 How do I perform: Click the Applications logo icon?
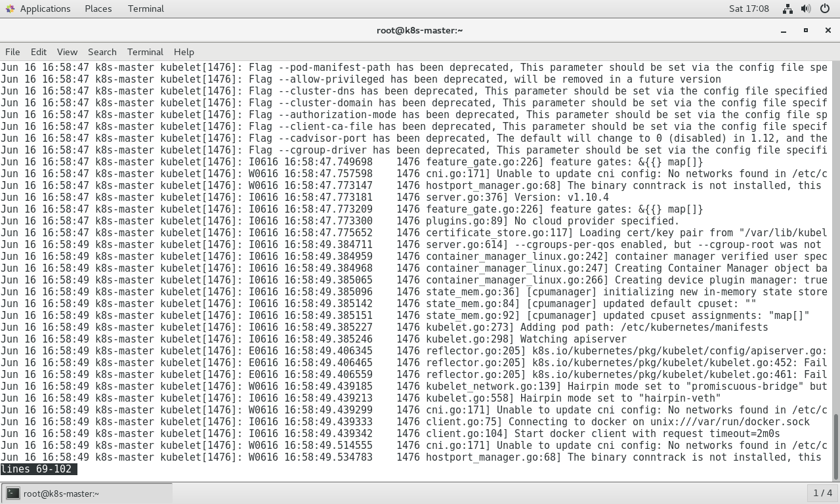(x=10, y=9)
